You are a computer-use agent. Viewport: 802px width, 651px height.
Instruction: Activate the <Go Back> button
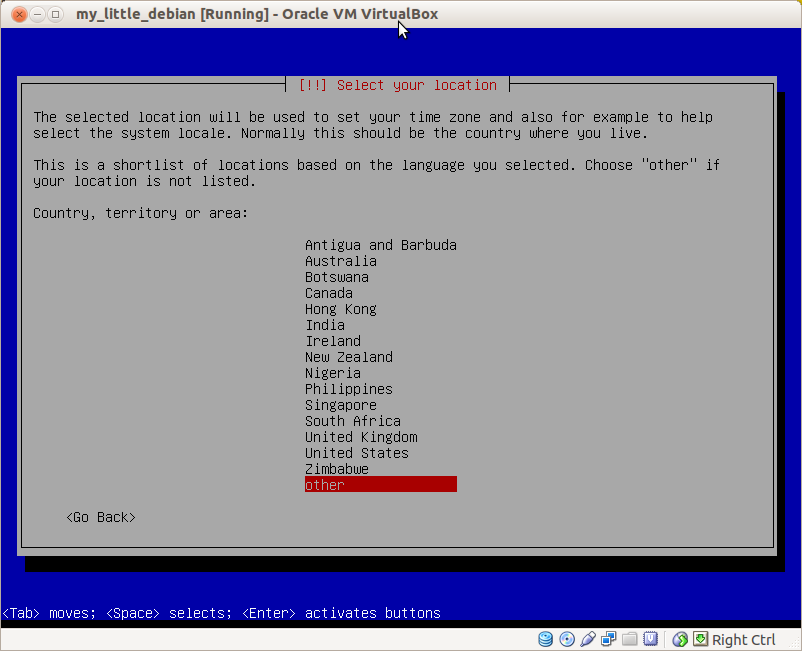coord(101,518)
